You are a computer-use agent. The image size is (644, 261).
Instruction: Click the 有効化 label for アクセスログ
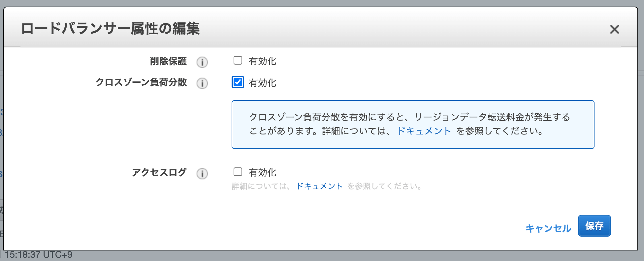(x=262, y=173)
